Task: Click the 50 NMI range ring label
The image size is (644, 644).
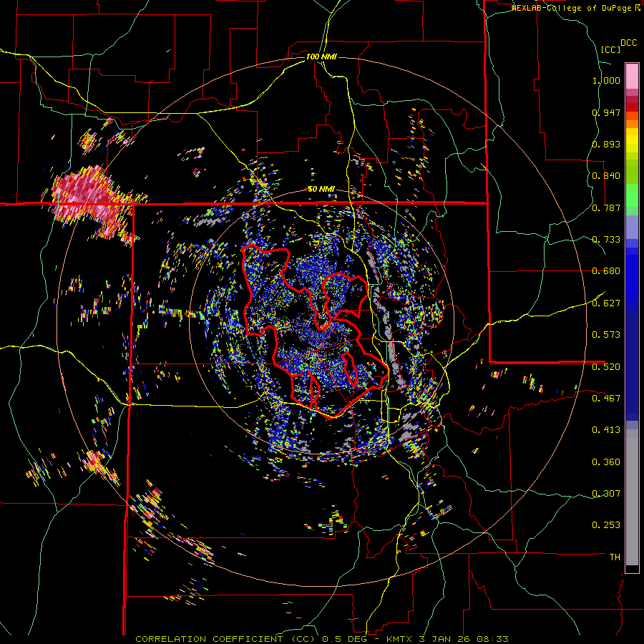Action: (321, 190)
